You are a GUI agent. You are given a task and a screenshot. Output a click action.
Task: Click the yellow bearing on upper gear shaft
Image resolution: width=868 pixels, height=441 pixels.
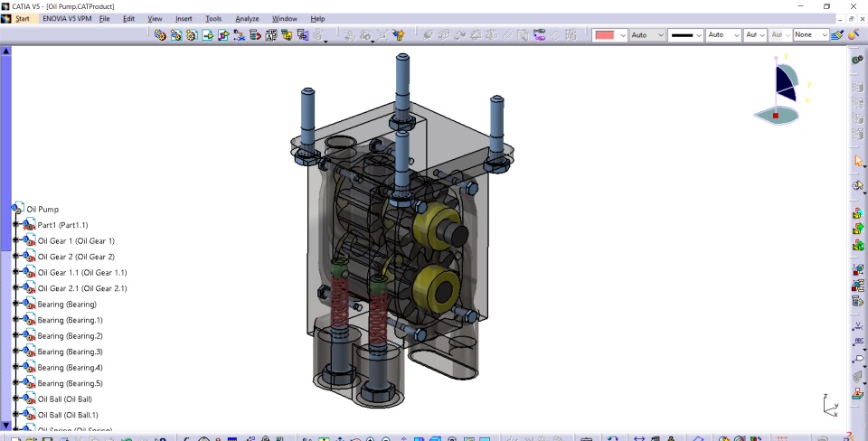click(428, 226)
